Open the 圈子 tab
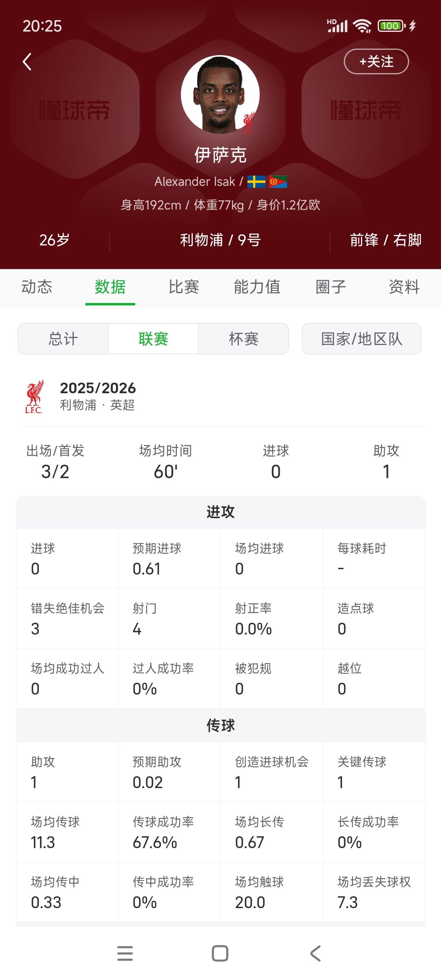Viewport: 441px width, 980px height. 331,287
